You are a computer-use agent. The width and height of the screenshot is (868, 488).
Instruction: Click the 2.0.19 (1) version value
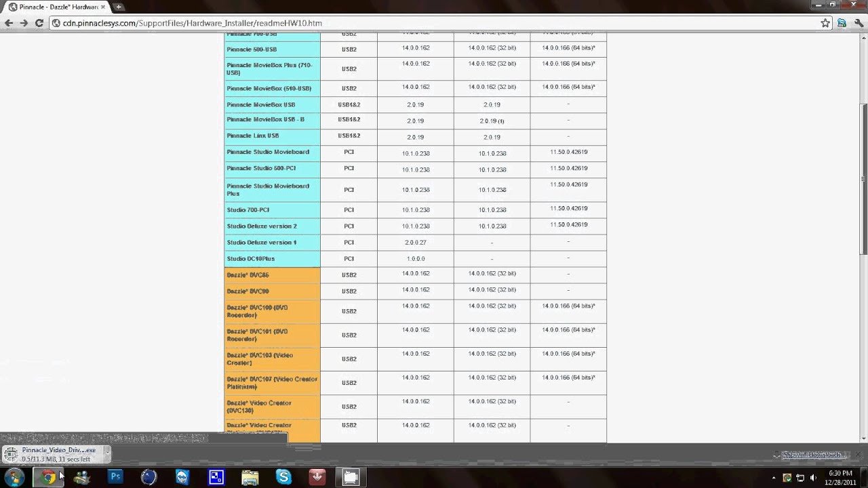click(x=492, y=121)
